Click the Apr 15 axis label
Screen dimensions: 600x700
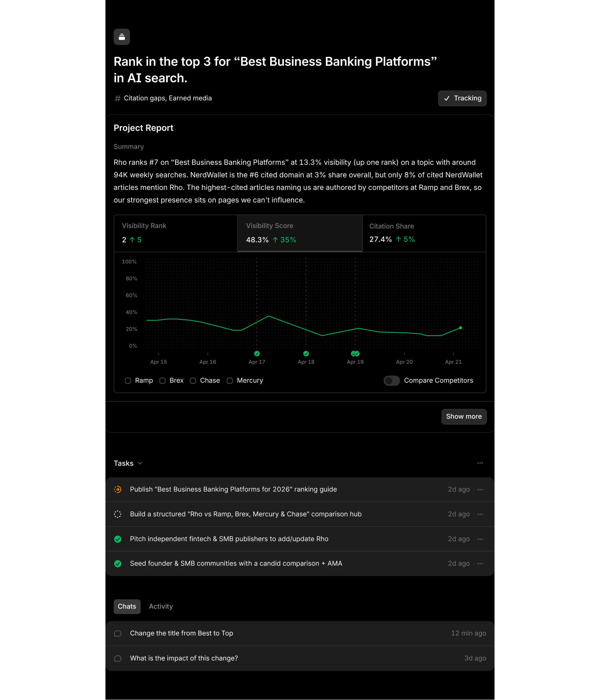(159, 362)
